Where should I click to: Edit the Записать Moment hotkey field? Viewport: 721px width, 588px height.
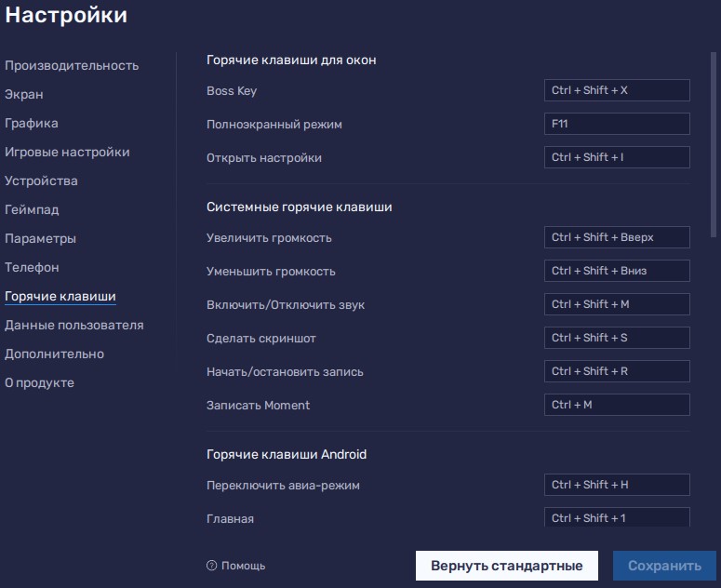[617, 405]
